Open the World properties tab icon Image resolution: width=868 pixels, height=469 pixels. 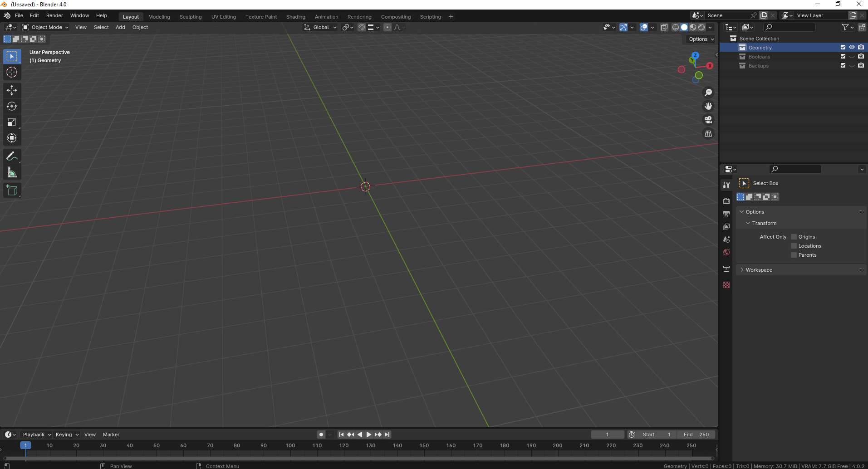point(726,252)
